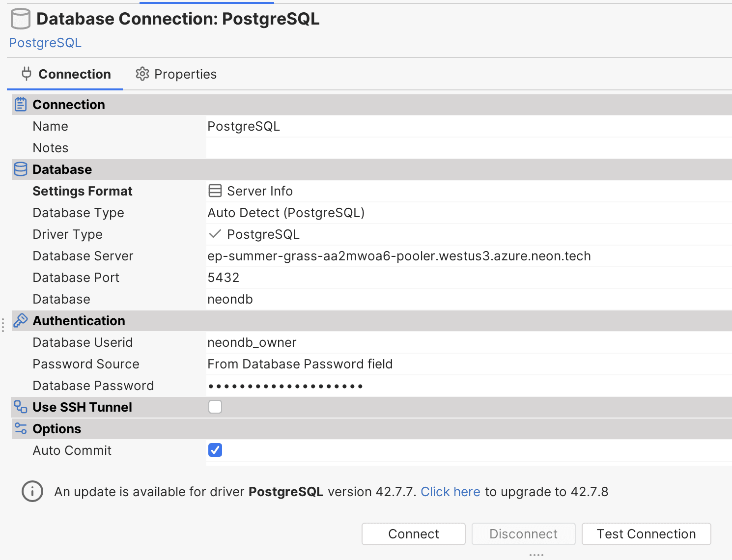Image resolution: width=732 pixels, height=560 pixels.
Task: Click the sliders icon next to Options
Action: pos(20,428)
